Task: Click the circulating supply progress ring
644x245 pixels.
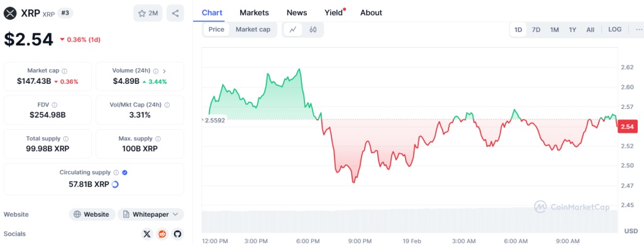Action: click(116, 185)
